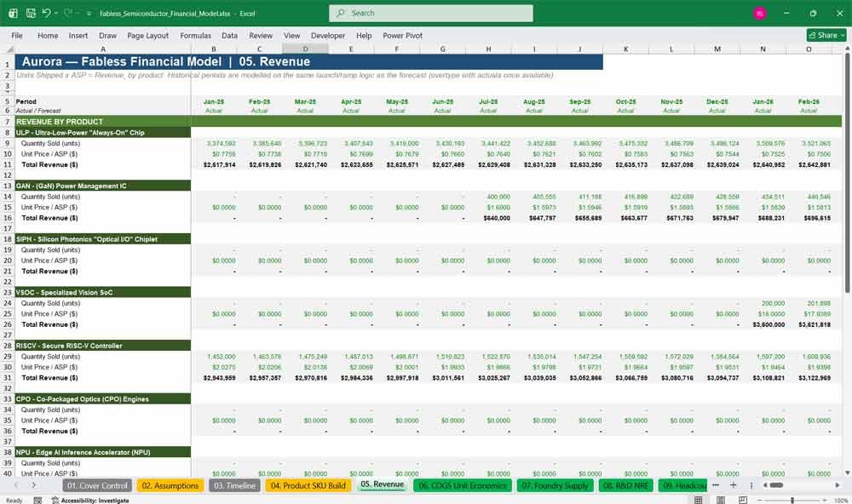The image size is (852, 504).
Task: Open Accessibility: Investigate status item
Action: 90,501
